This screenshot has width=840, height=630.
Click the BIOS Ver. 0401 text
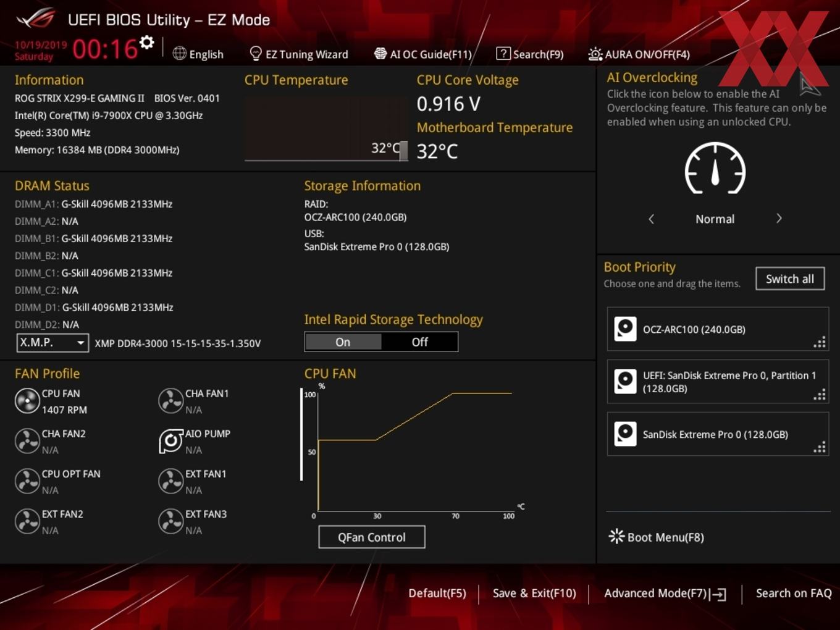187,98
